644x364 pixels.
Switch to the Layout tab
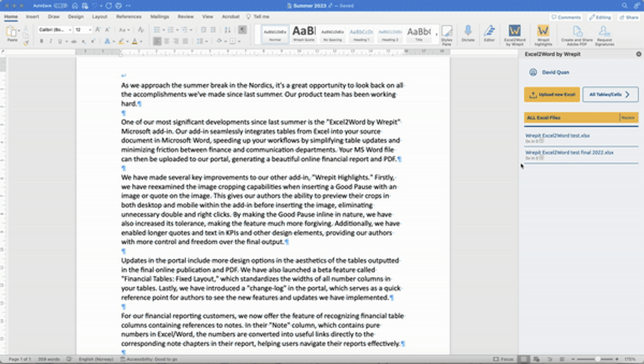coord(100,17)
